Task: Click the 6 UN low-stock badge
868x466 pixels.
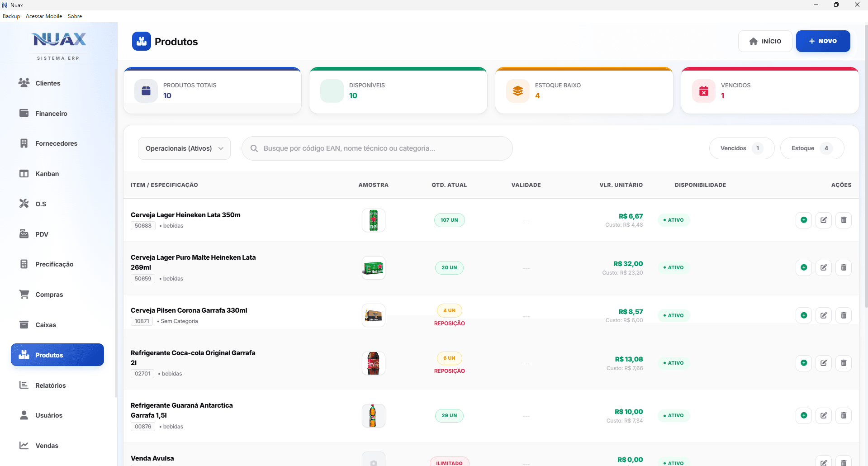Action: [450, 358]
